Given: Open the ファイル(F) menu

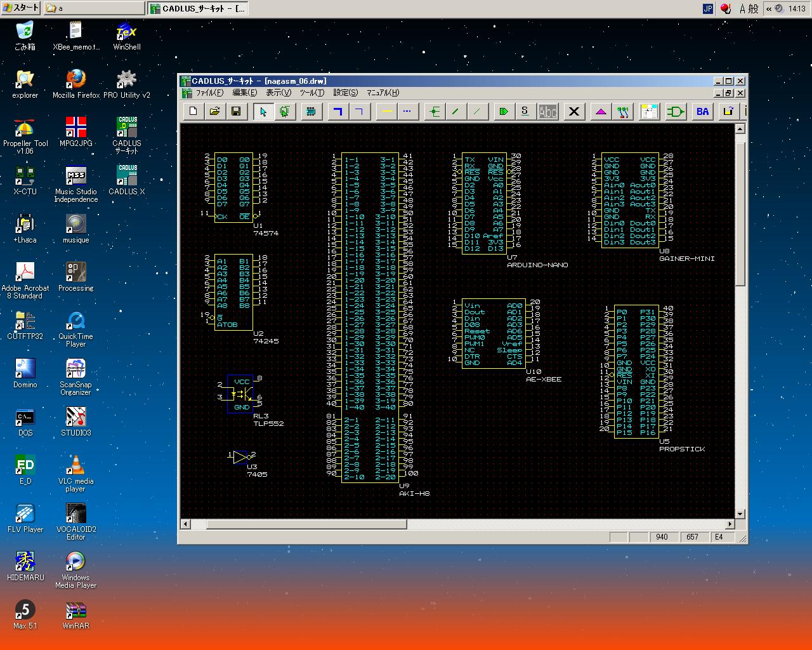Looking at the screenshot, I should click(209, 93).
